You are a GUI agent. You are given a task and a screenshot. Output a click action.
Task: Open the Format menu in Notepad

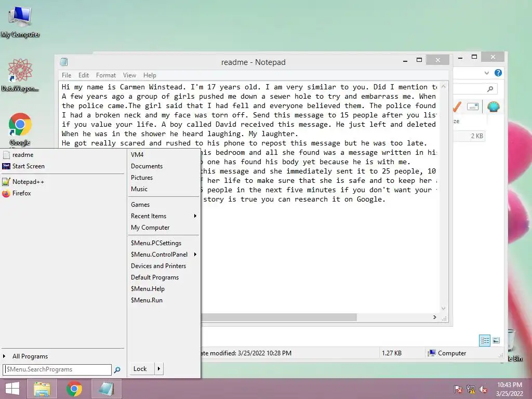pos(106,75)
